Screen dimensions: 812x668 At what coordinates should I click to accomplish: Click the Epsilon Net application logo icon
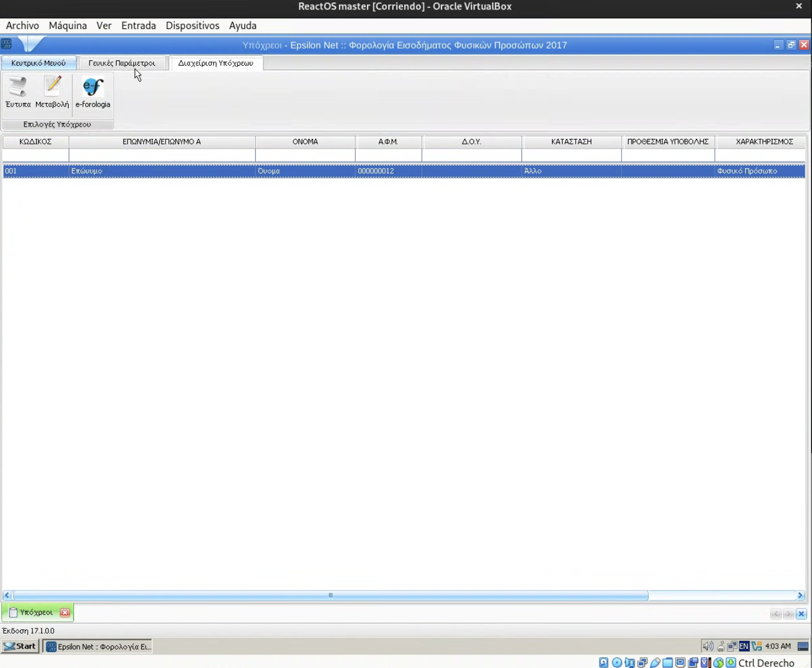7,44
